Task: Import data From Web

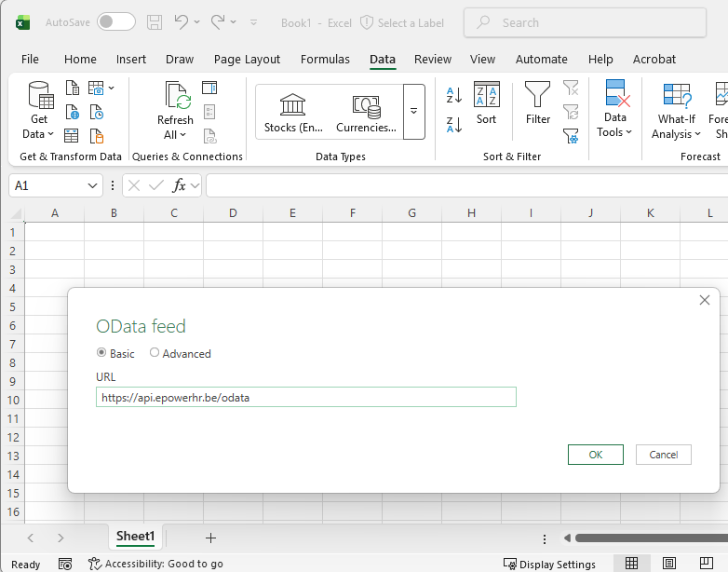Action: (x=72, y=112)
